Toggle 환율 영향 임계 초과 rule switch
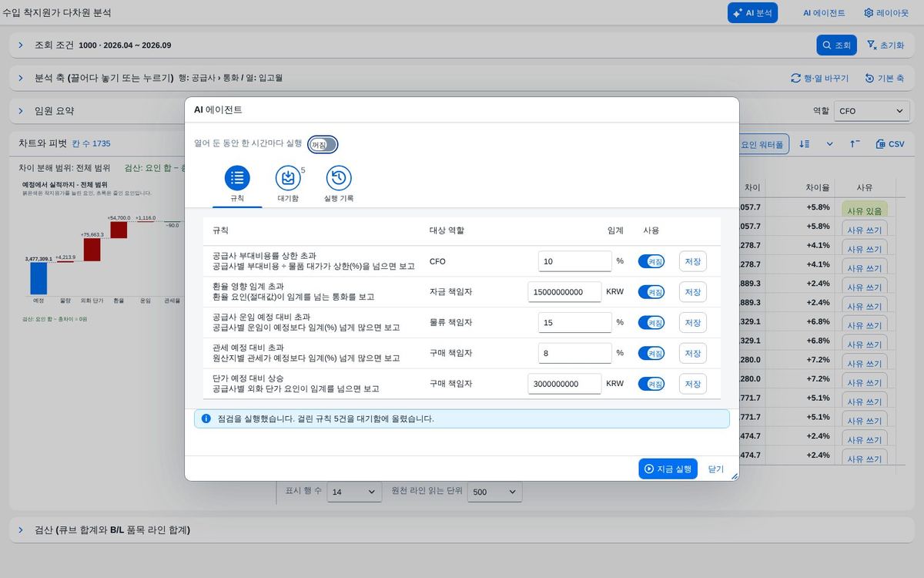924x578 pixels. click(651, 292)
